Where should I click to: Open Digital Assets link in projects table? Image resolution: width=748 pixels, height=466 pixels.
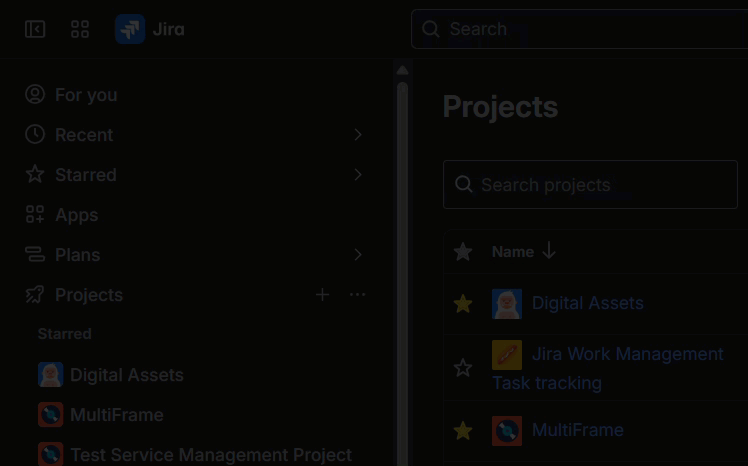(x=588, y=303)
